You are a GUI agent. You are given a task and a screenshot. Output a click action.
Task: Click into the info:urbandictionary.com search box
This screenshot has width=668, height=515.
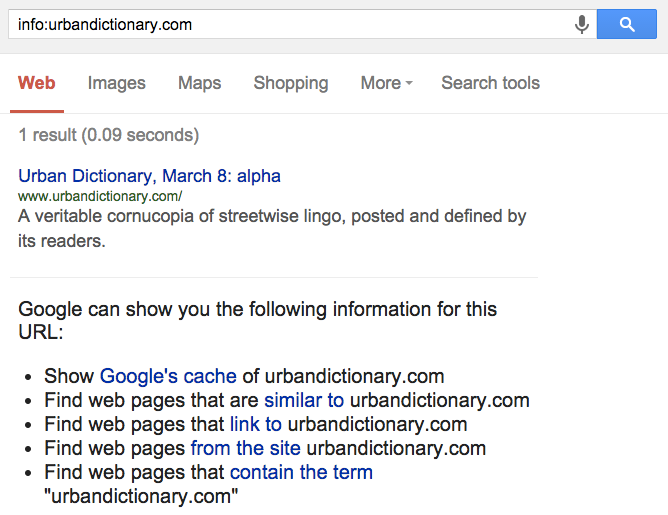290,24
